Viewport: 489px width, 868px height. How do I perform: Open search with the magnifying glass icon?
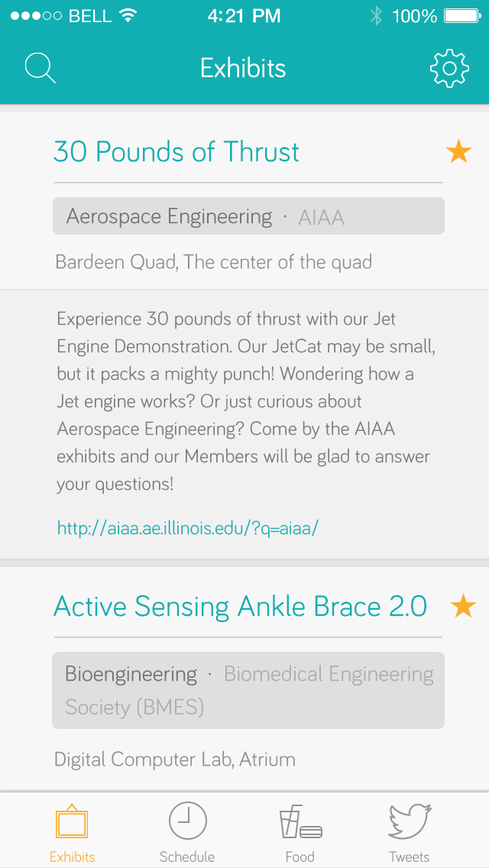(x=40, y=68)
